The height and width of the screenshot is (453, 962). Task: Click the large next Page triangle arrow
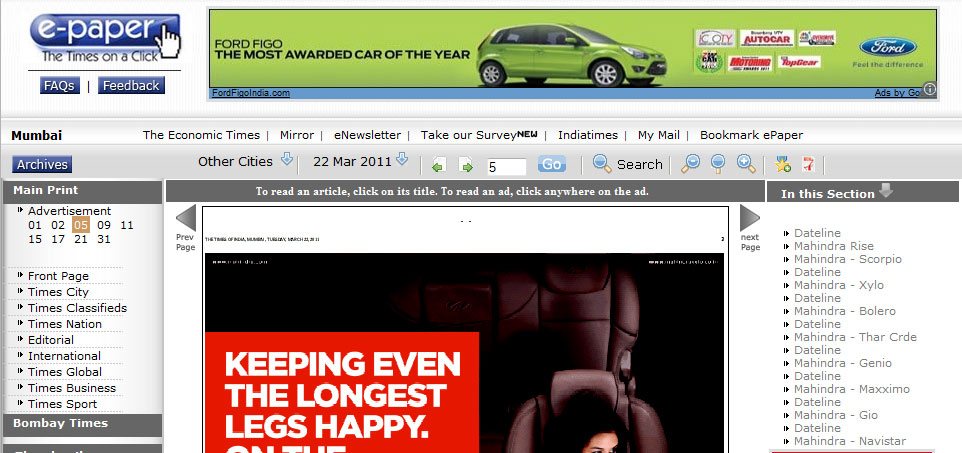750,218
